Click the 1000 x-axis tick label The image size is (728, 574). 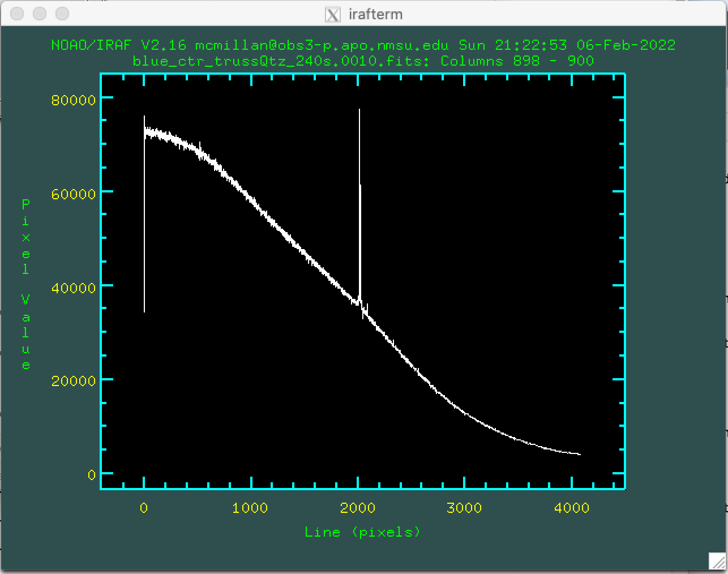point(250,508)
